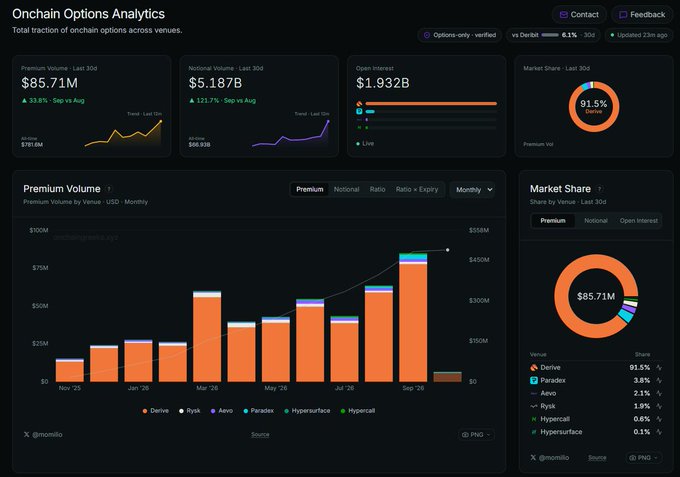Click the $5.187B Notional Volume value
This screenshot has width=680, height=477.
click(x=216, y=83)
